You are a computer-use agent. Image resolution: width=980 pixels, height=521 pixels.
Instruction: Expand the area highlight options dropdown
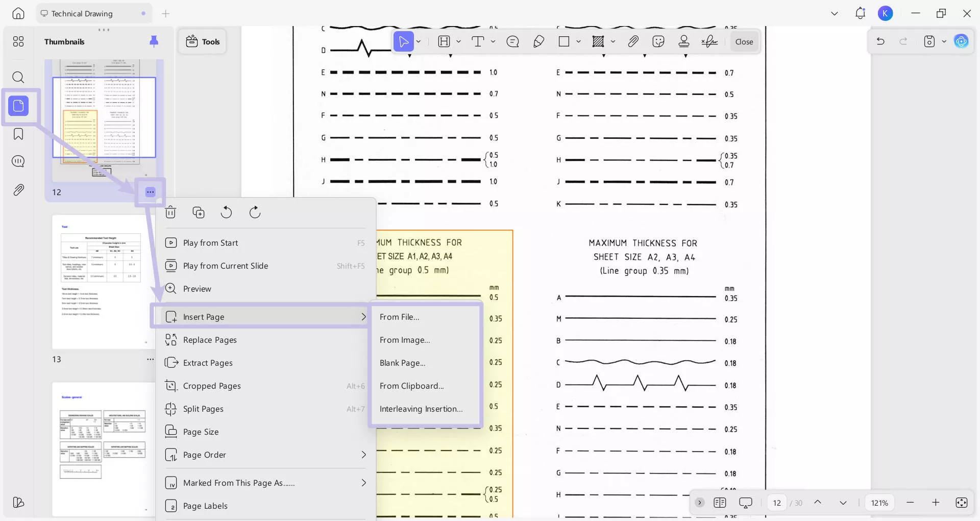click(x=613, y=41)
